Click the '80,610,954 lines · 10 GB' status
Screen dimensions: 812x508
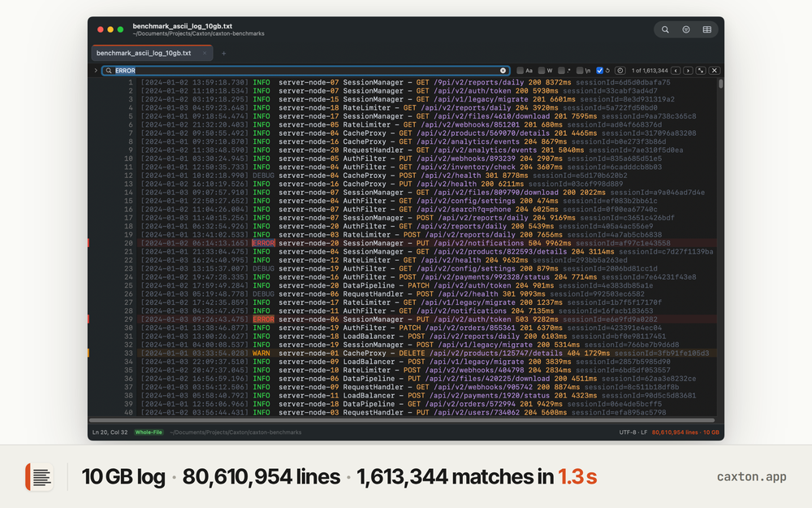coord(685,432)
